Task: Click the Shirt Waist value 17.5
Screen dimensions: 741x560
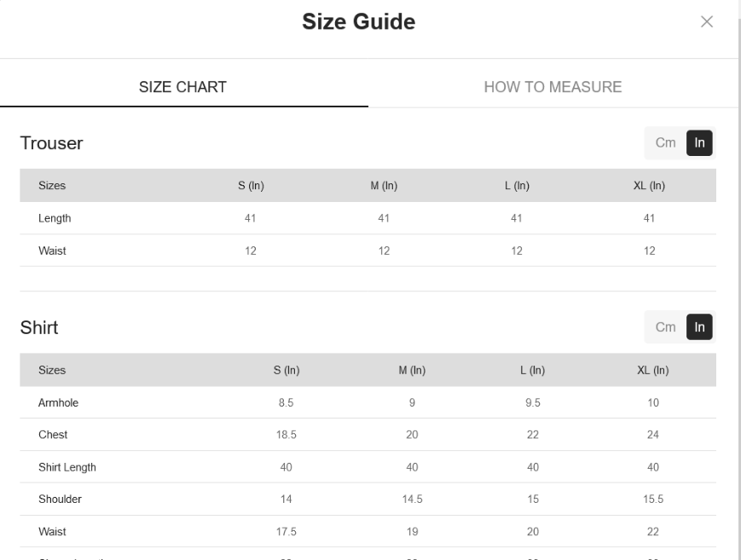Action: [287, 532]
